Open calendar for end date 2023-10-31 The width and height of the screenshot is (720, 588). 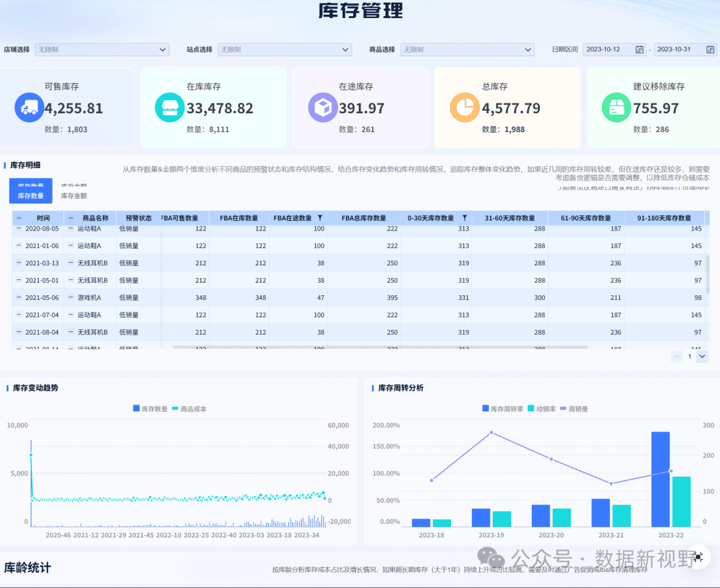(710, 49)
